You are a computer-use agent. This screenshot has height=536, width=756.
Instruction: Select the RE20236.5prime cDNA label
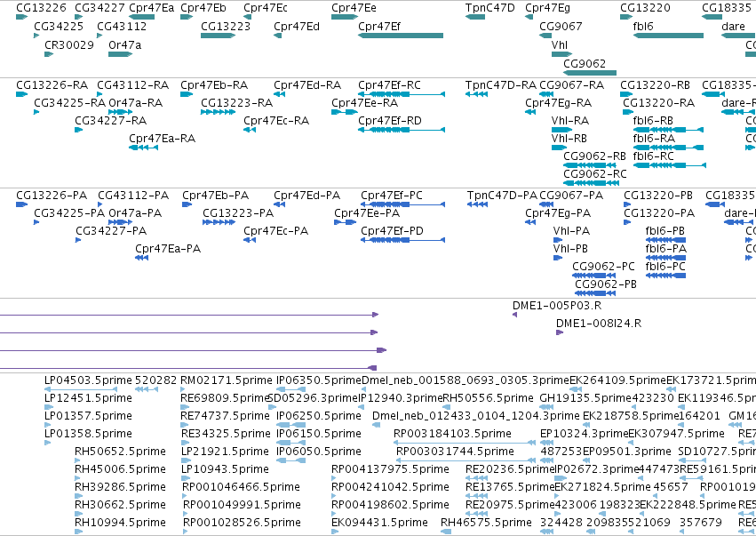[510, 469]
